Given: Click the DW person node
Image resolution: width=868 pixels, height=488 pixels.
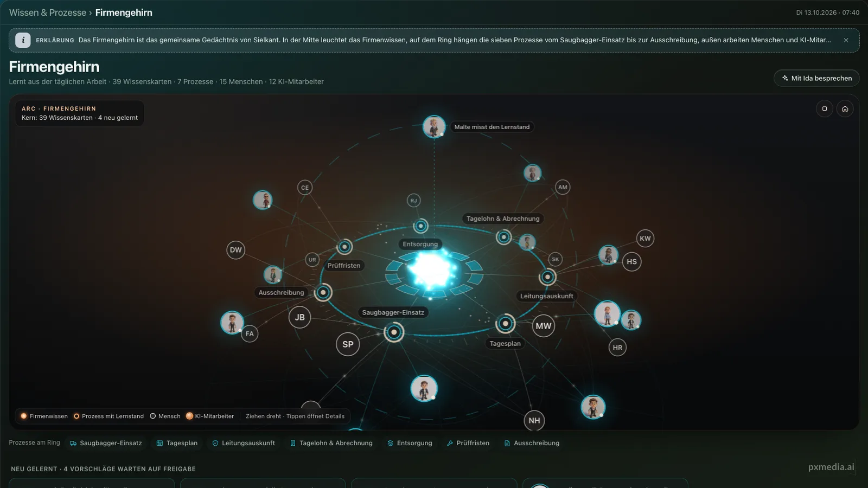Looking at the screenshot, I should pos(235,250).
